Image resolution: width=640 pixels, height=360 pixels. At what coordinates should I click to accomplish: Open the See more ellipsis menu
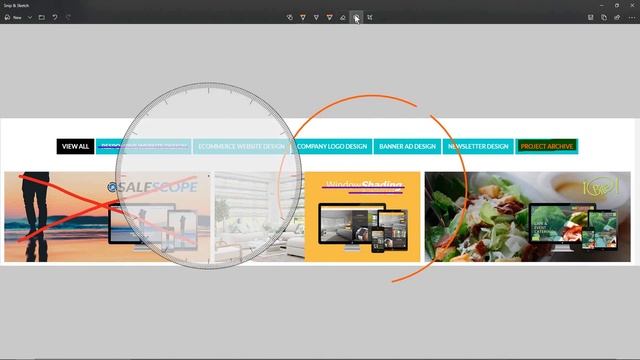(x=631, y=18)
